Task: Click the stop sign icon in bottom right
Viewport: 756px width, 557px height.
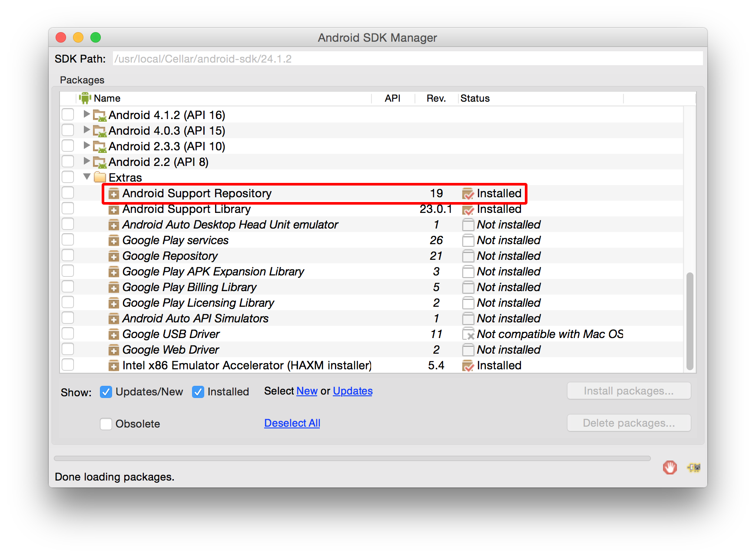Action: click(670, 467)
